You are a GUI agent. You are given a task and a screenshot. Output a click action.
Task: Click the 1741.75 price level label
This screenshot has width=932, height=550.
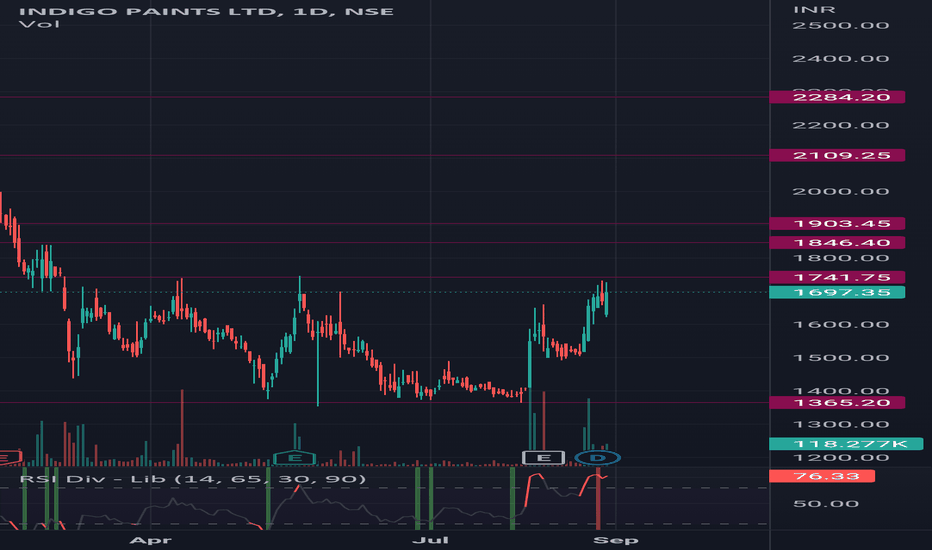point(837,277)
